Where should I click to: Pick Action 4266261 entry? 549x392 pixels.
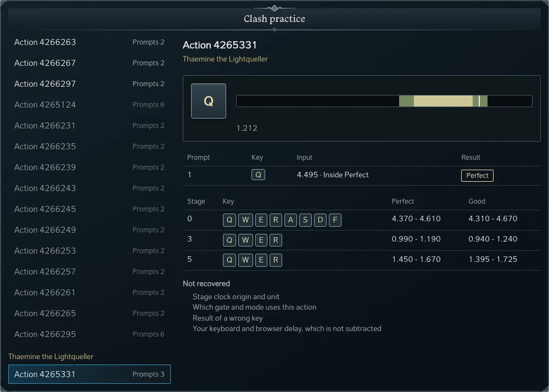89,293
